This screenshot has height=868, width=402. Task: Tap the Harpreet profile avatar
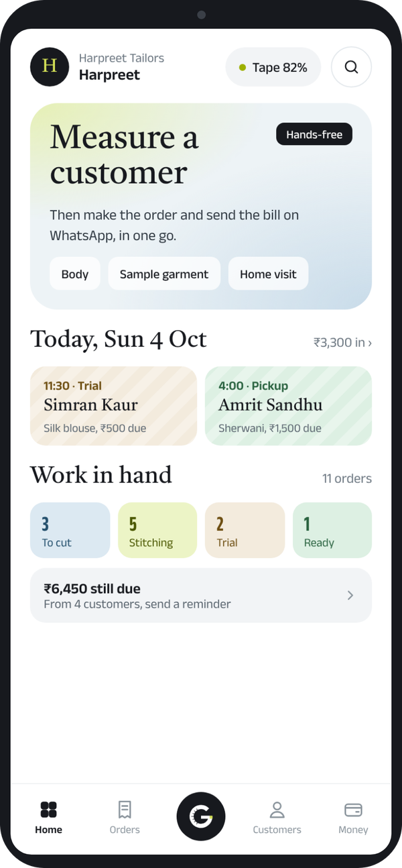coord(50,67)
